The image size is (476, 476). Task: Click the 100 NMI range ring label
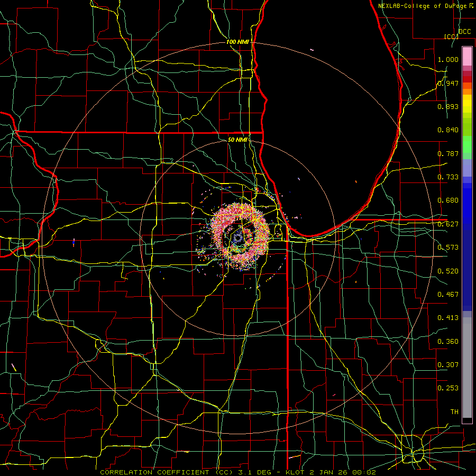click(x=237, y=42)
